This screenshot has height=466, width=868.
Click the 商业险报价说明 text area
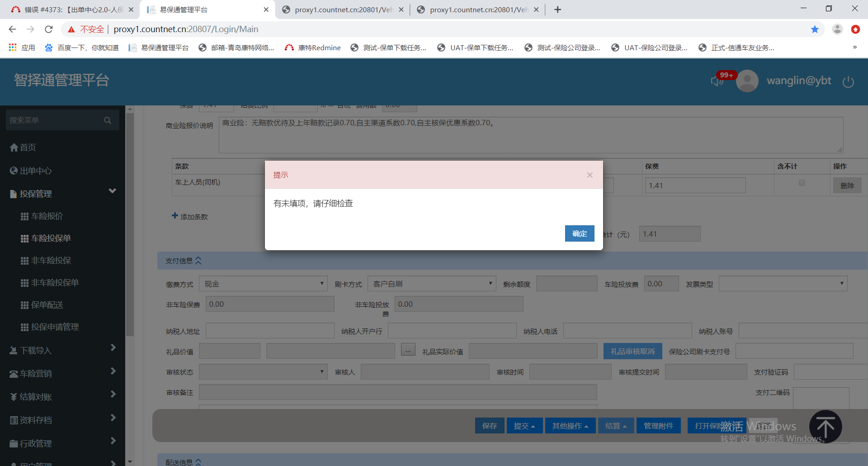click(531, 135)
